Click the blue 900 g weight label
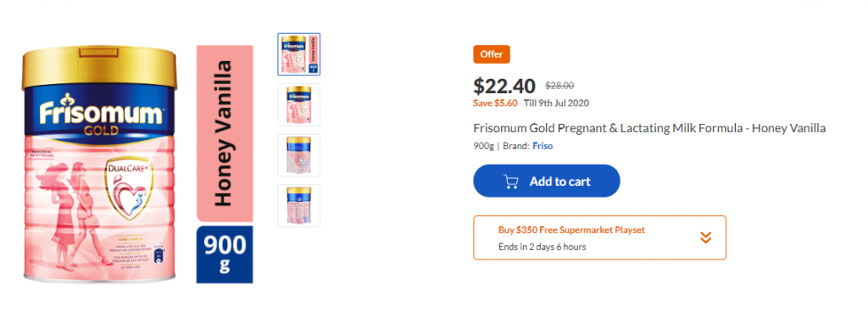868x318 pixels. [x=224, y=254]
